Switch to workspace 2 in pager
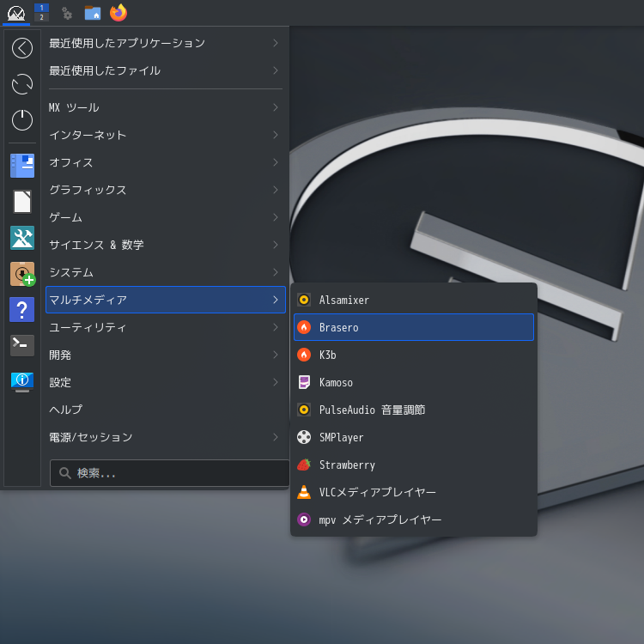This screenshot has height=644, width=644. click(41, 17)
